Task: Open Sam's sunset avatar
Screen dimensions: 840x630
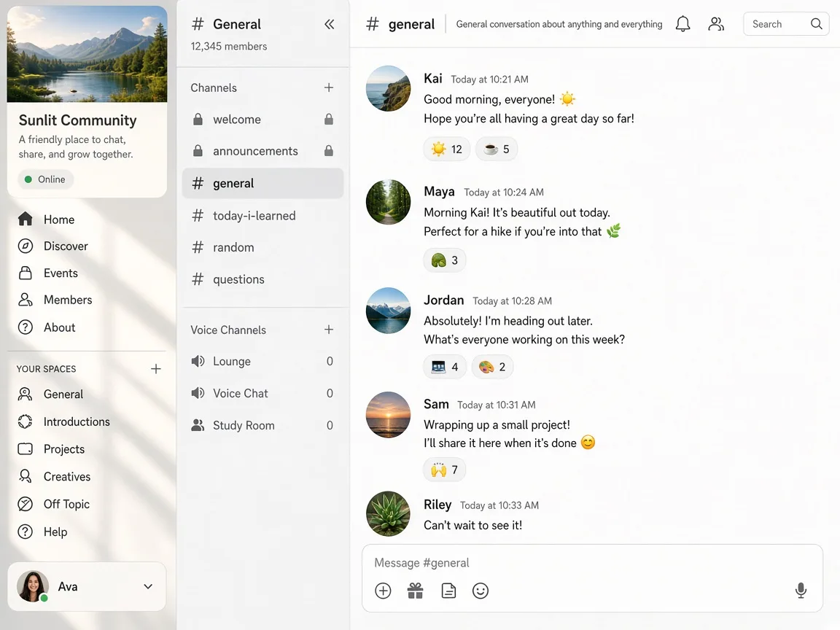Action: click(x=389, y=414)
